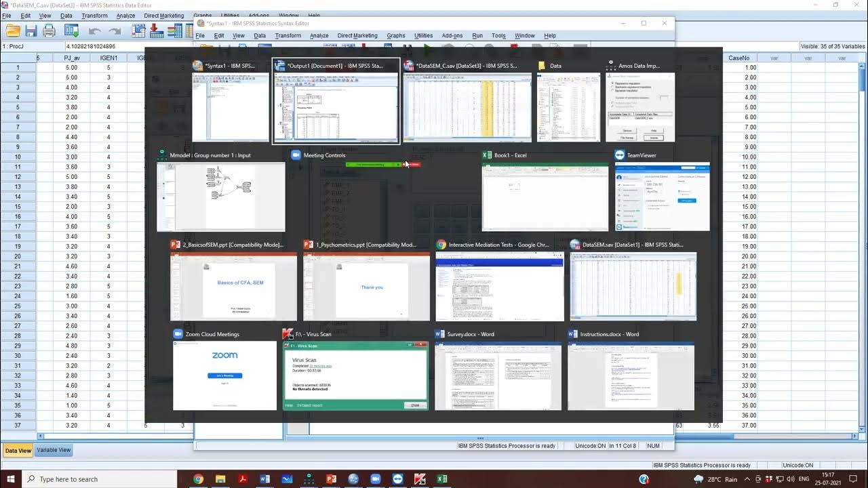Screen dimensions: 868x488
Task: Switch to the Book1 Excel thumbnail
Action: point(545,197)
